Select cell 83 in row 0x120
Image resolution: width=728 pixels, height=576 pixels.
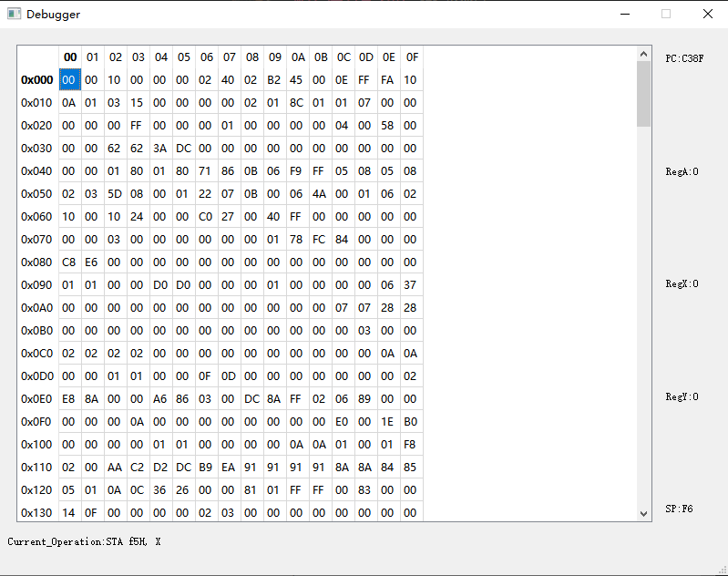[366, 489]
